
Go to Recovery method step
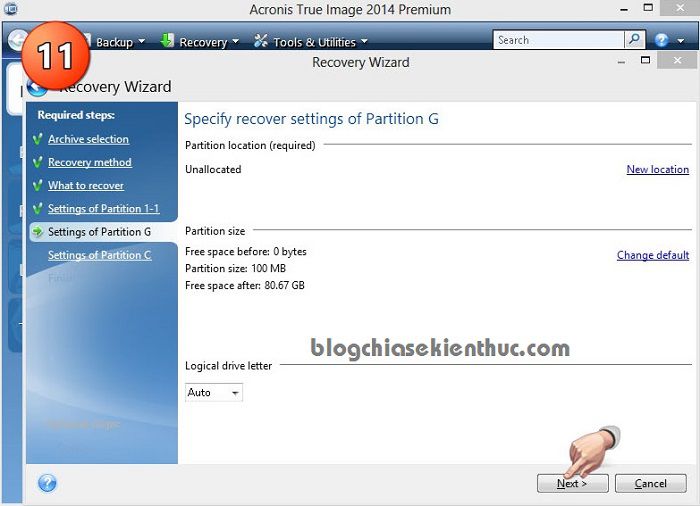coord(89,162)
